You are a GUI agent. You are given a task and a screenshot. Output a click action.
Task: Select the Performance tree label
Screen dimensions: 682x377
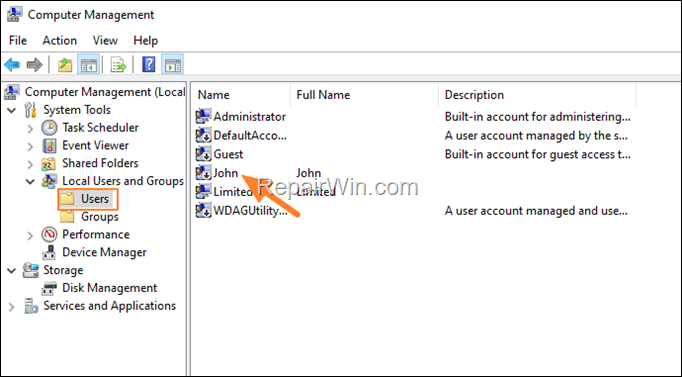(96, 234)
